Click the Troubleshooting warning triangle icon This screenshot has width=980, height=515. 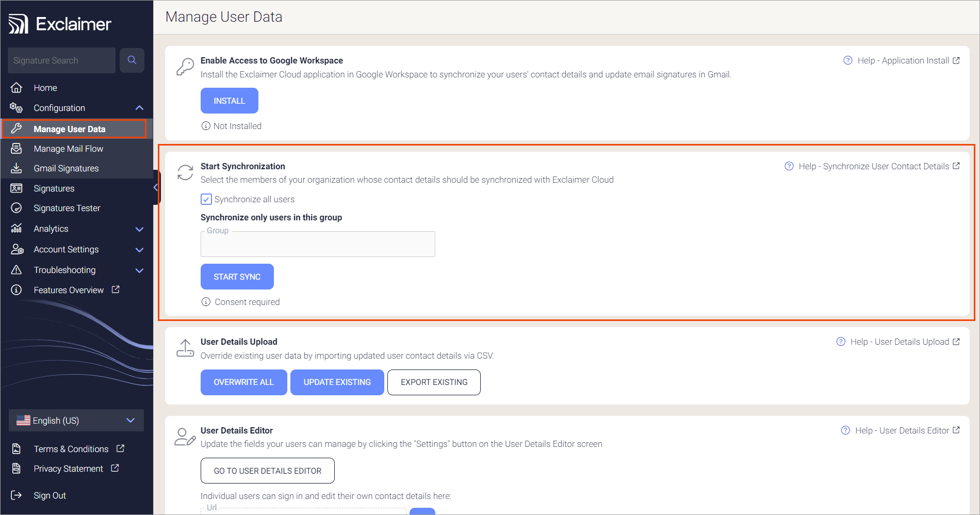click(x=16, y=270)
